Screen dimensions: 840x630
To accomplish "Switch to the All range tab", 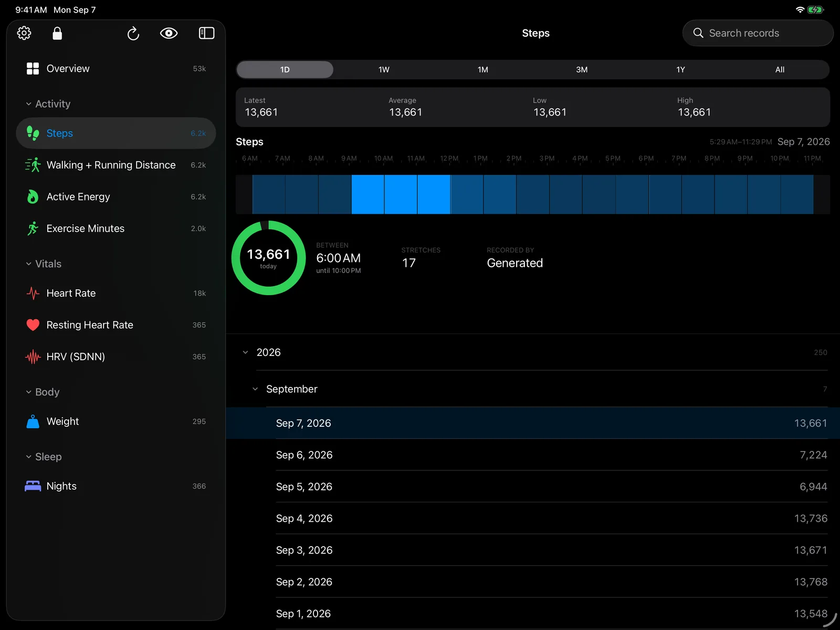I will (780, 69).
